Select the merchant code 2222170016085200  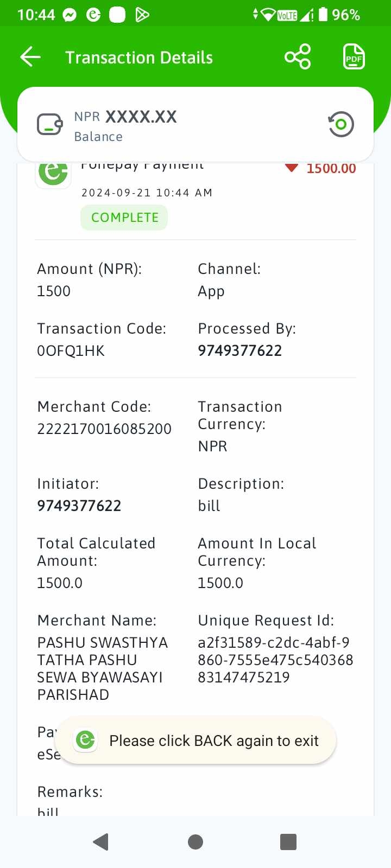pos(104,429)
